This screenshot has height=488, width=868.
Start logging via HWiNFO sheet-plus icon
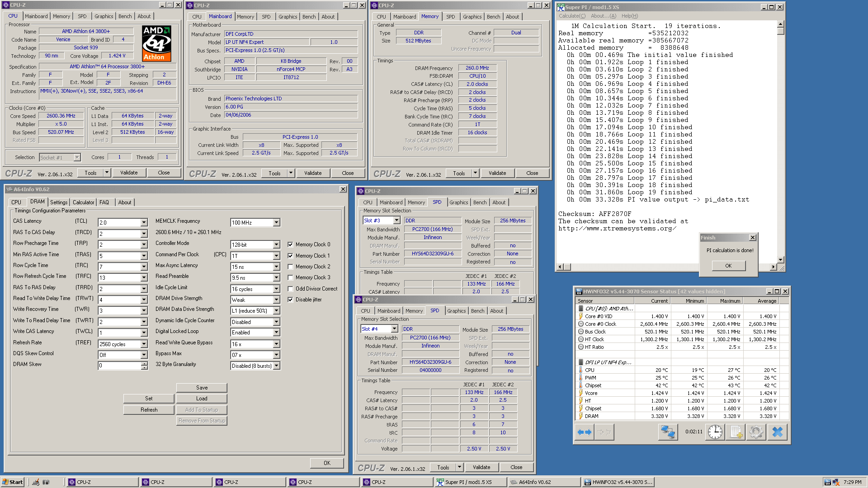coord(736,432)
